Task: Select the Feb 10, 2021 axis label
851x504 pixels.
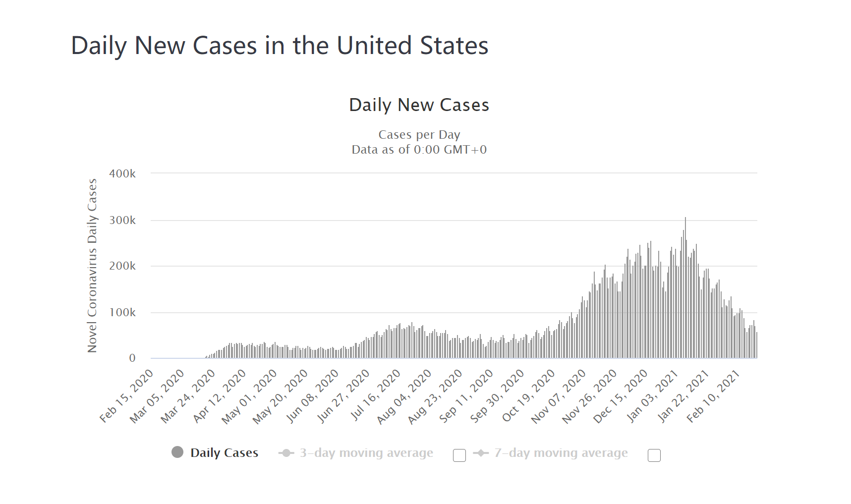Action: click(x=714, y=395)
